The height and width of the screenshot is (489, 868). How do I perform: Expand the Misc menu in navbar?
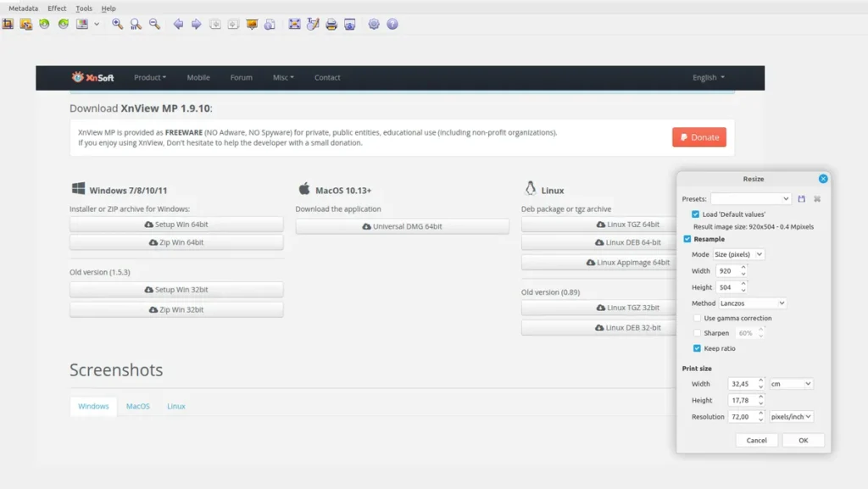click(x=283, y=77)
